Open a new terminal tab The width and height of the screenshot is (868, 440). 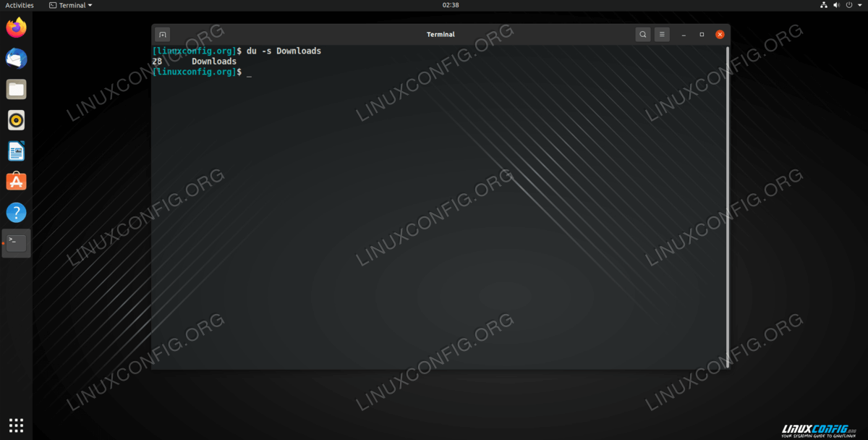163,34
